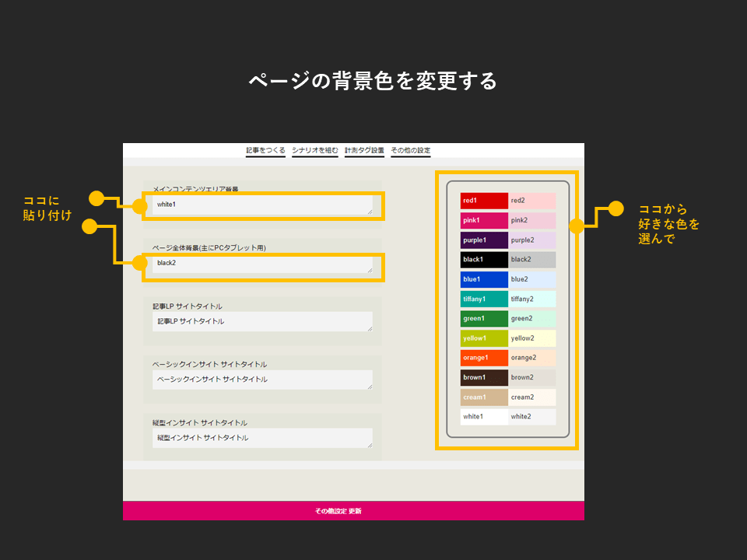Click the yellow1 color swatch

click(483, 338)
